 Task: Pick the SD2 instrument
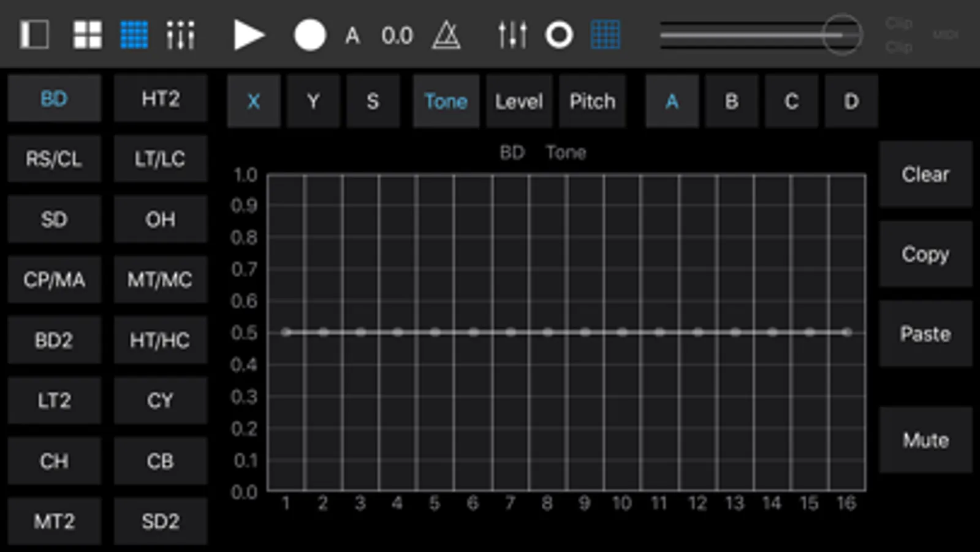[x=161, y=521]
